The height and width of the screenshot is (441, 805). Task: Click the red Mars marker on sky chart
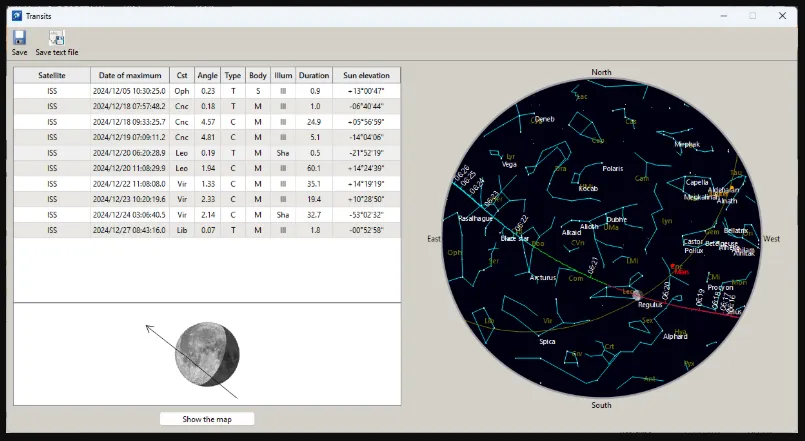pos(673,266)
